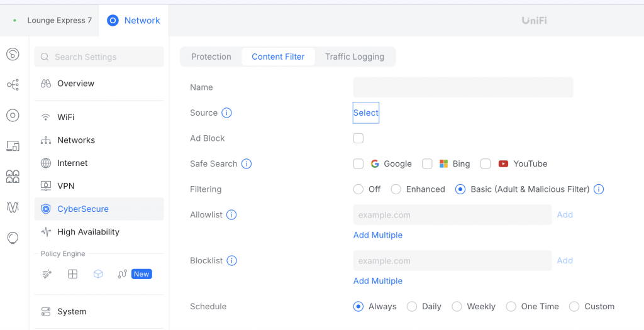Switch to the Traffic Logging tab
The height and width of the screenshot is (330, 644).
pos(355,57)
